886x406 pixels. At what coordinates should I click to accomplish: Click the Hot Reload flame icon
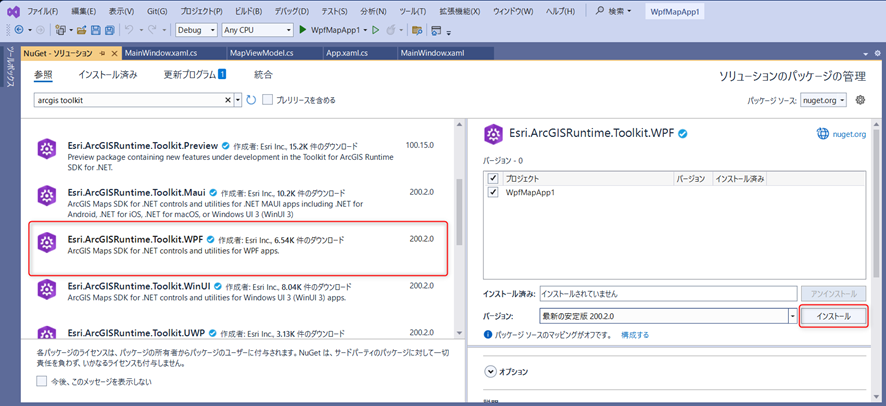[390, 30]
